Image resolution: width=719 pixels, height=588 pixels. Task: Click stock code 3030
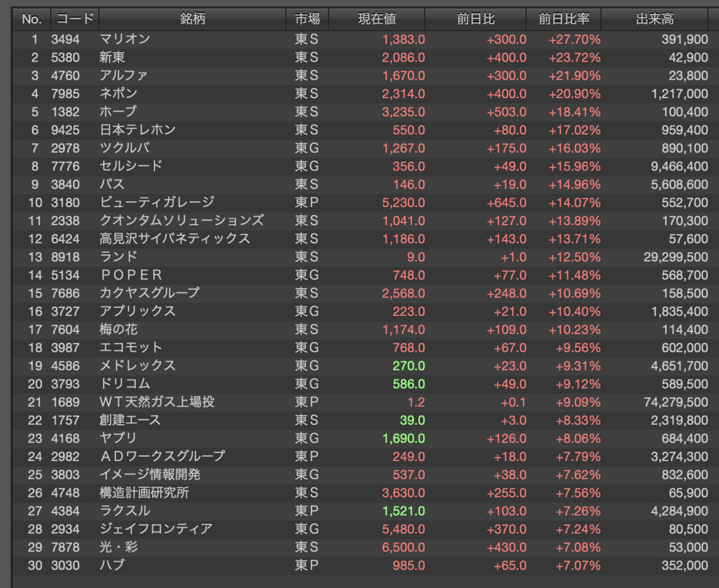click(x=65, y=565)
